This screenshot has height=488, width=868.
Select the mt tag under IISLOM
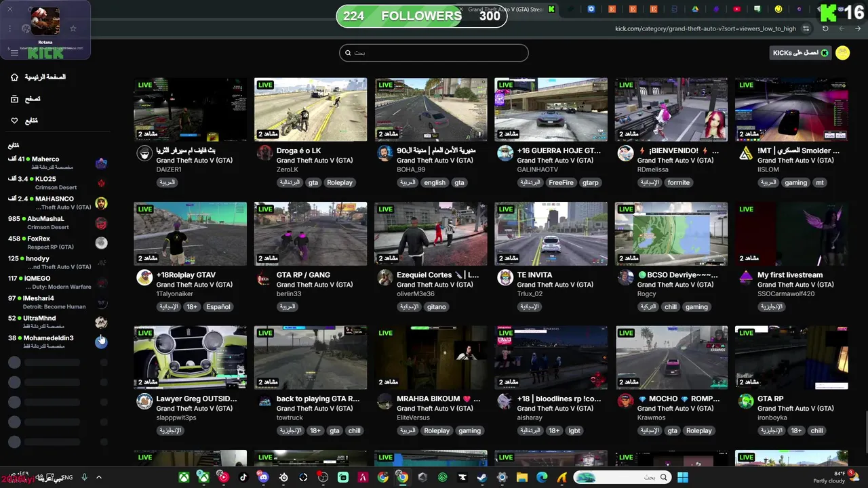pyautogui.click(x=820, y=182)
